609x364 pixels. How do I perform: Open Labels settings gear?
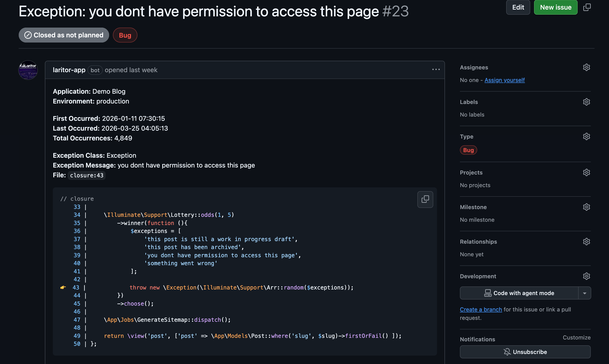coord(586,102)
